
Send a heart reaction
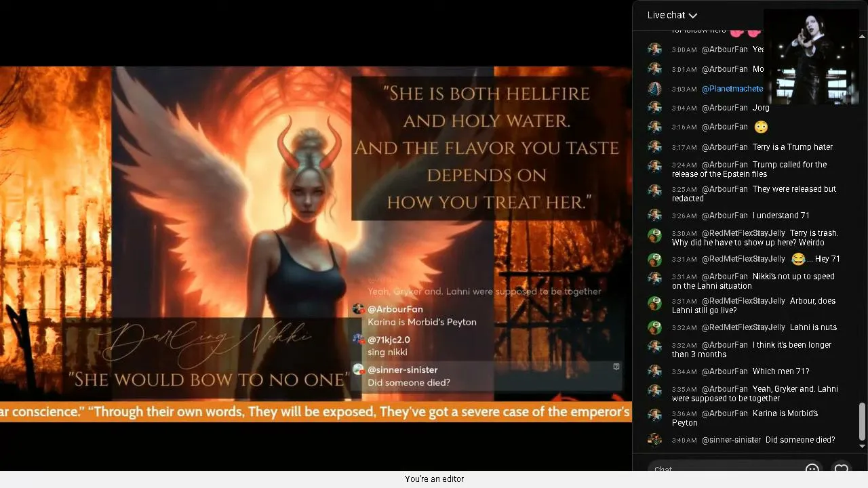tap(842, 469)
